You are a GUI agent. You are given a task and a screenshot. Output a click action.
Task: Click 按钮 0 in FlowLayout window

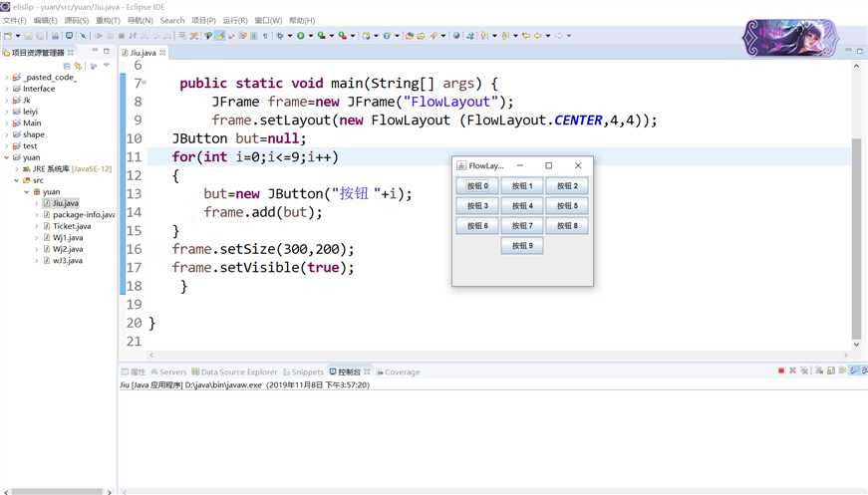click(477, 186)
